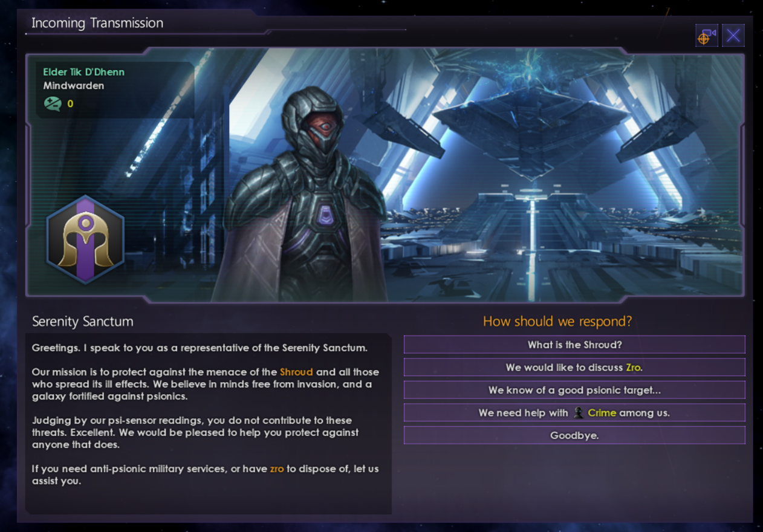Click the Serenity Sanctum helmet emblem
The width and height of the screenshot is (763, 532).
tap(85, 239)
